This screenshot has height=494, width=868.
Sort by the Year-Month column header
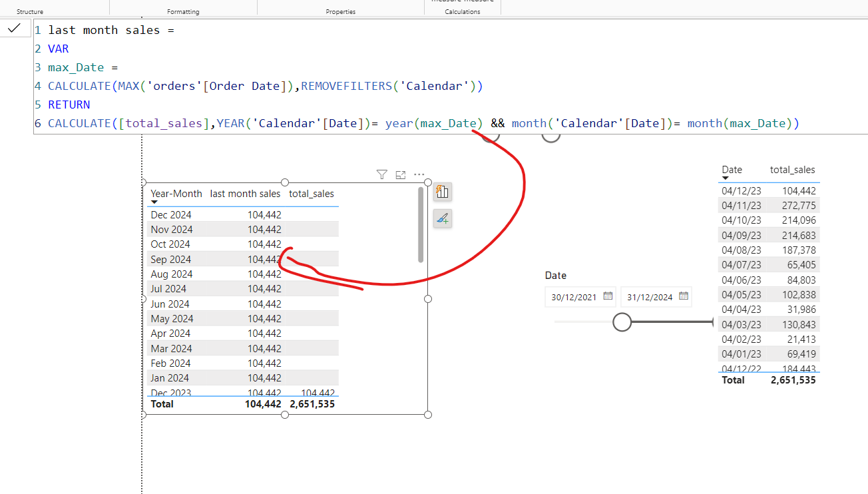[176, 194]
